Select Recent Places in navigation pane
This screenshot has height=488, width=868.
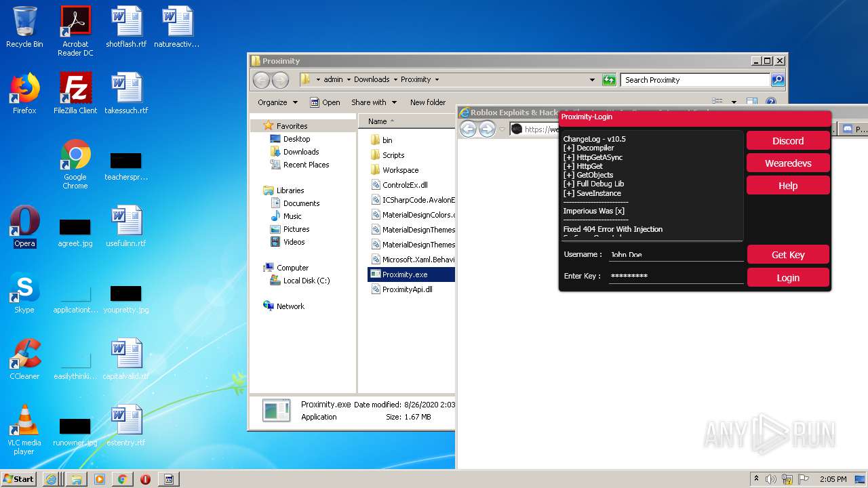point(306,165)
